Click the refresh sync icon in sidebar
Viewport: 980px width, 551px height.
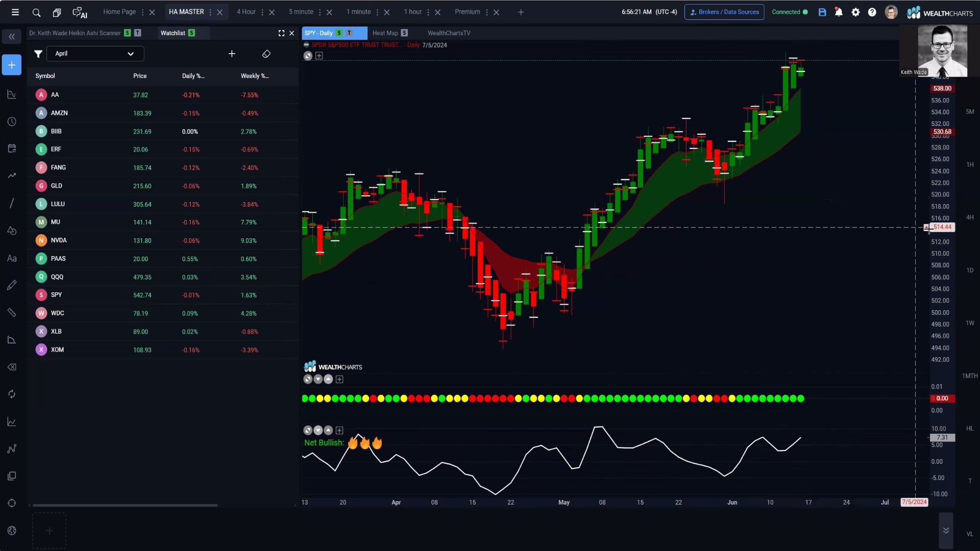coord(12,394)
